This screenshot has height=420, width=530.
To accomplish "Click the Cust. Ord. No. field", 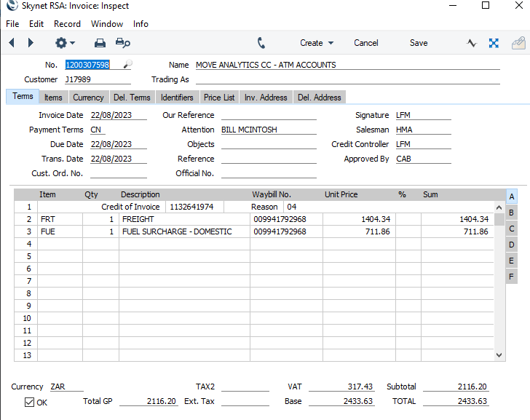I will click(x=118, y=173).
